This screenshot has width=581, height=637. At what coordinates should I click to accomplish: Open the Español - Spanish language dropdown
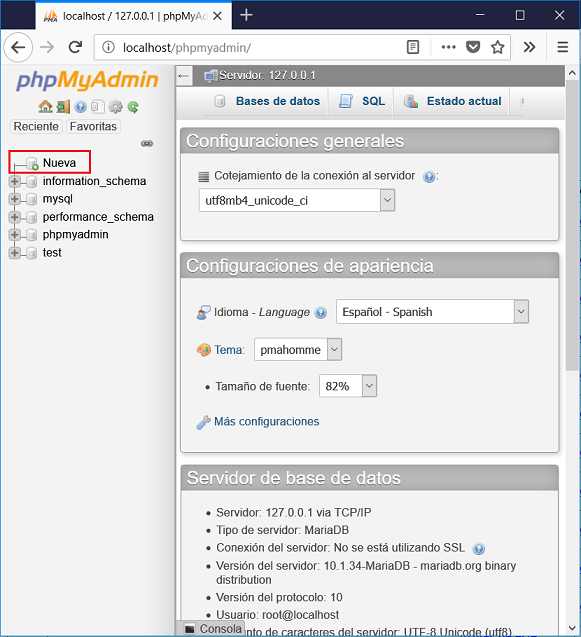coord(432,312)
